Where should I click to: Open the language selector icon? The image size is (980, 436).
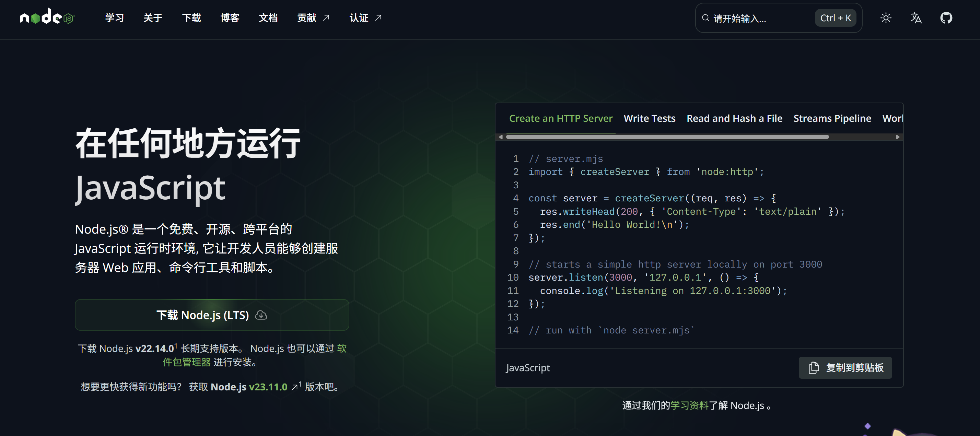(916, 18)
